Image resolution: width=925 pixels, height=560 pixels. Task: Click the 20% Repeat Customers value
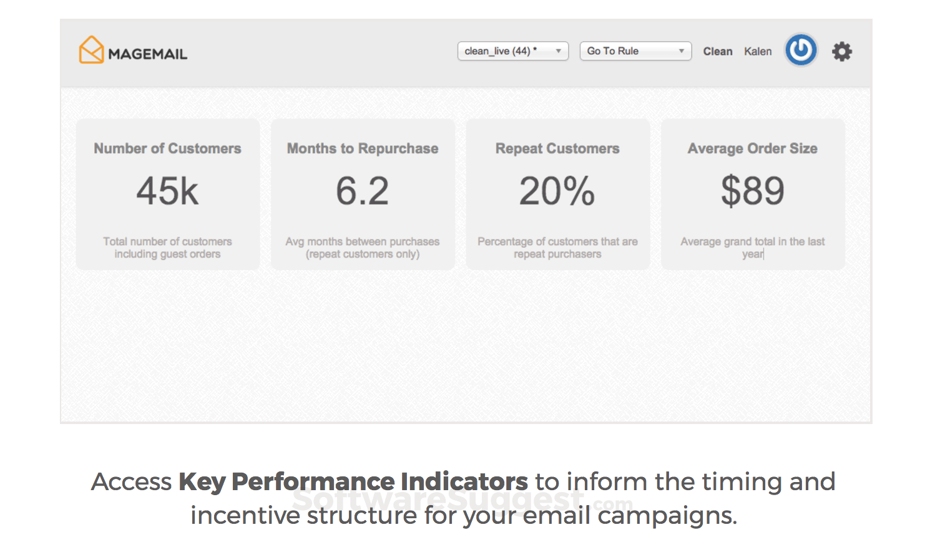[x=557, y=191]
